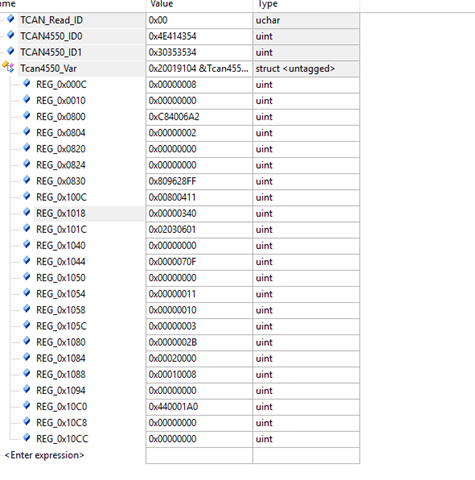Click the field icon beside REG_0x0010
The height and width of the screenshot is (480, 475).
(27, 99)
